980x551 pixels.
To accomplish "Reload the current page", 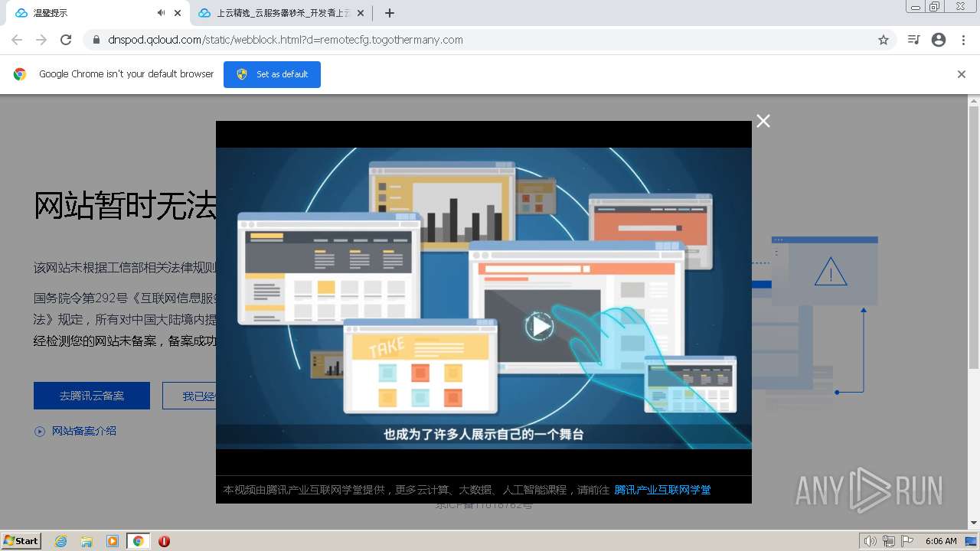I will pos(66,40).
